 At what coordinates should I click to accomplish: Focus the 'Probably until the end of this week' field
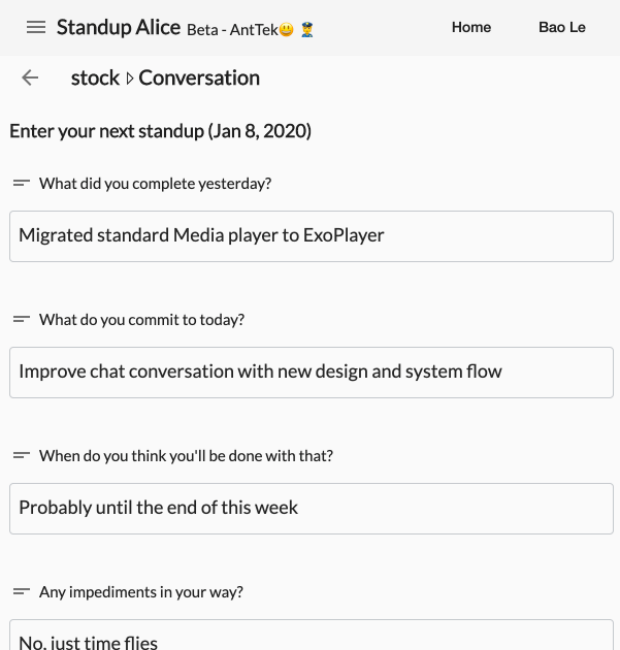click(311, 509)
